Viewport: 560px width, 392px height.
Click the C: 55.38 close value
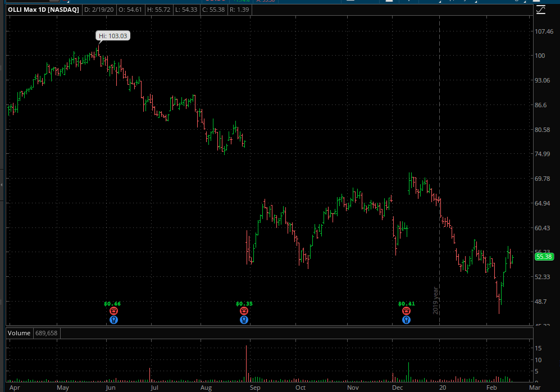(x=213, y=10)
